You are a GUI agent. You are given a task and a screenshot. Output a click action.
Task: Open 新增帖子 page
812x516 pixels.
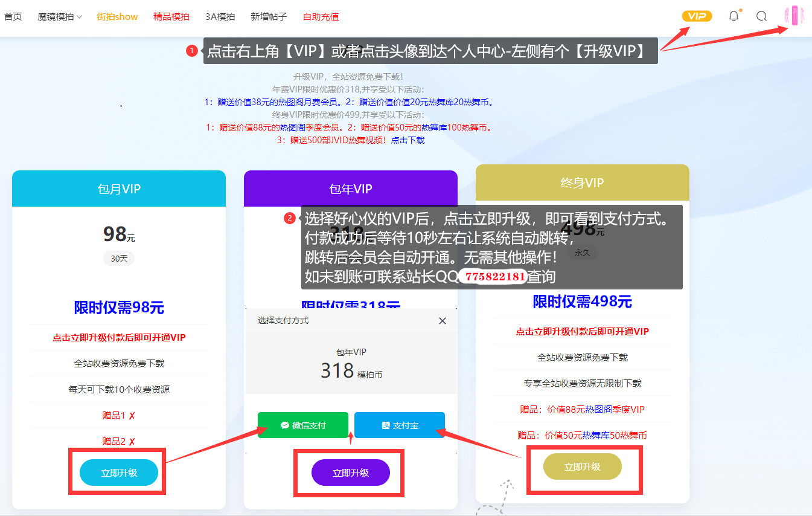click(x=269, y=17)
